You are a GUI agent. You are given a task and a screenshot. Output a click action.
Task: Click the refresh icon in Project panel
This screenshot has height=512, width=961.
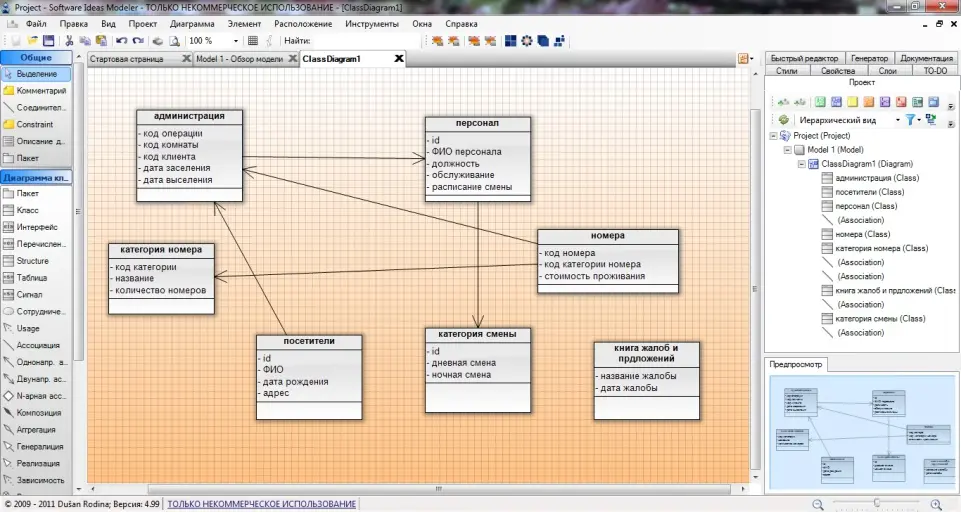(784, 119)
